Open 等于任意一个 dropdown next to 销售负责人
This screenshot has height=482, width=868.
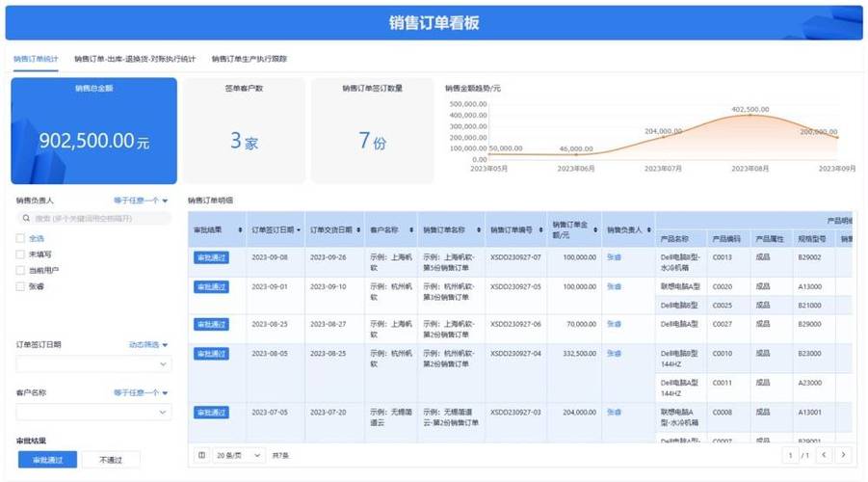[141, 201]
